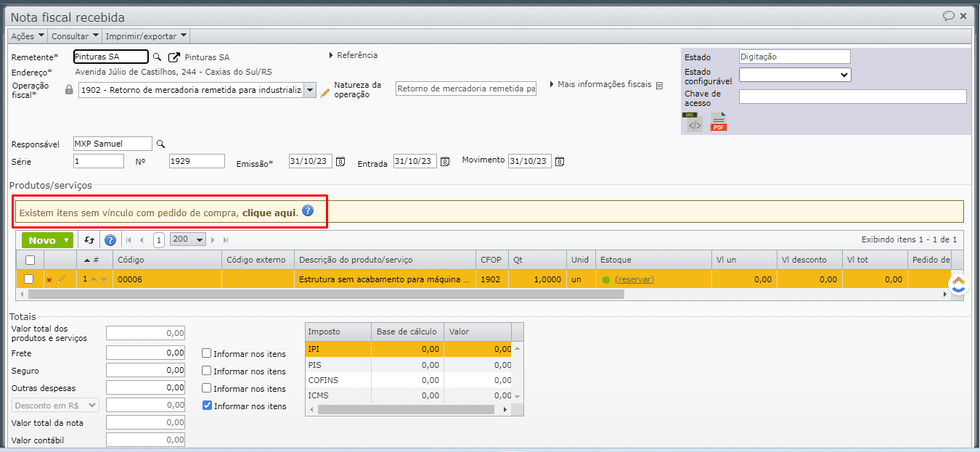
Task: Click the green Novo button
Action: pyautogui.click(x=47, y=240)
